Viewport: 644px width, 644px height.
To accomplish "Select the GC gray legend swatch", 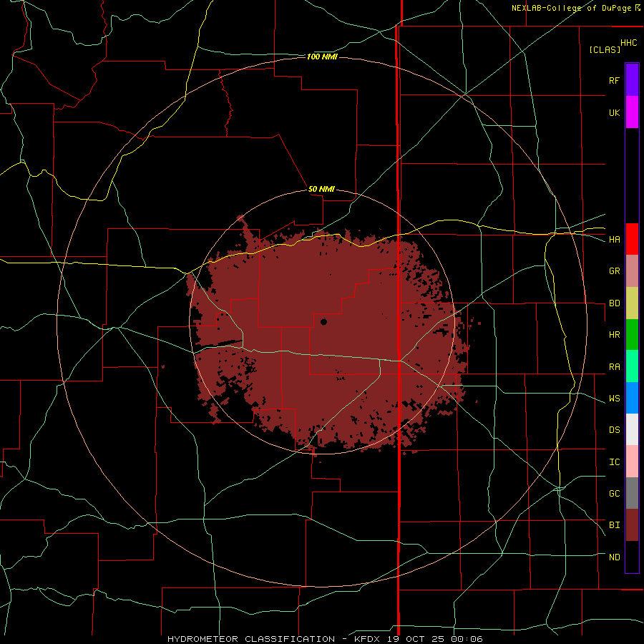I will [632, 493].
